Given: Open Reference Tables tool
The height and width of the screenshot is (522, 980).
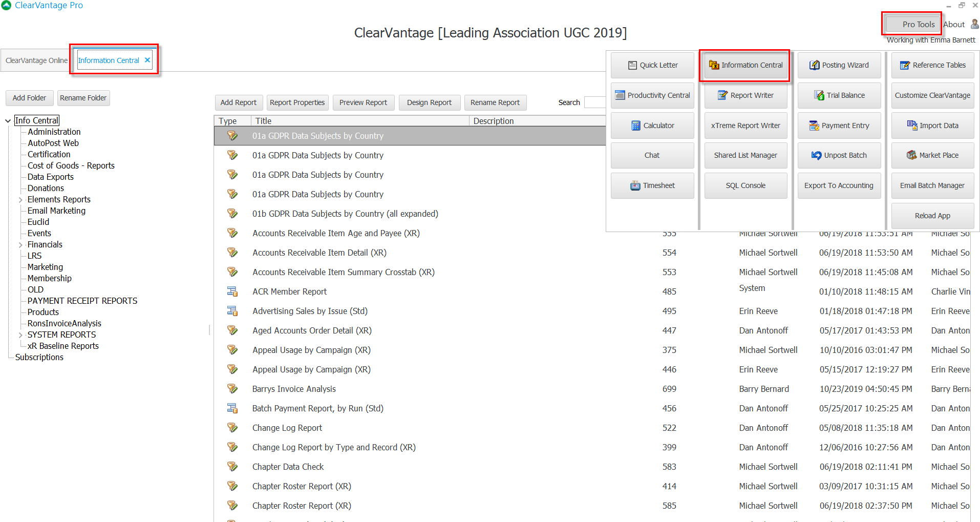Looking at the screenshot, I should (x=932, y=65).
